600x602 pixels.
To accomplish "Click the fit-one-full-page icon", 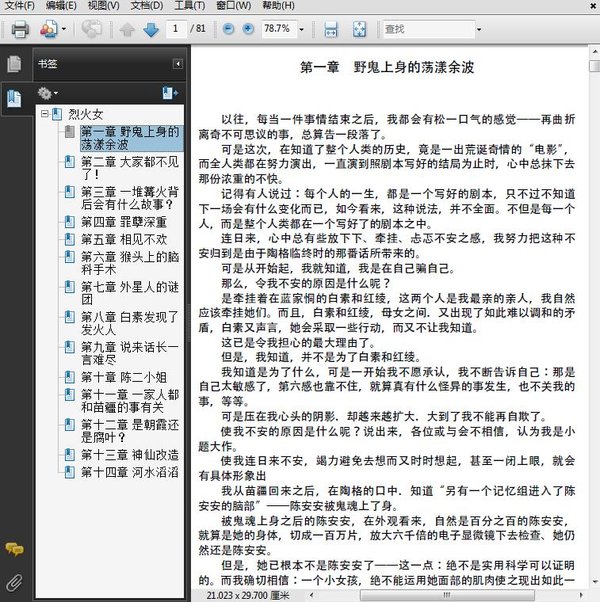I will pos(359,29).
